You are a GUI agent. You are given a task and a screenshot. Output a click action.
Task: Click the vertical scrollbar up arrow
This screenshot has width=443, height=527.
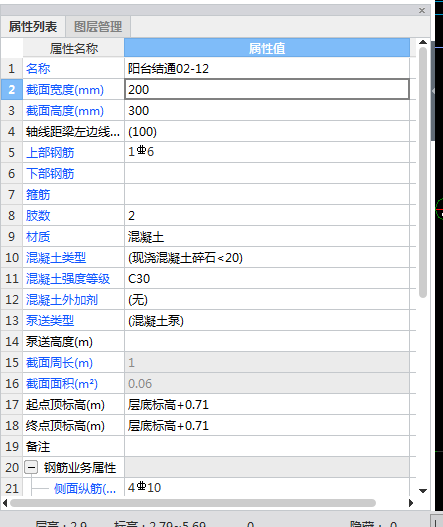tap(423, 42)
